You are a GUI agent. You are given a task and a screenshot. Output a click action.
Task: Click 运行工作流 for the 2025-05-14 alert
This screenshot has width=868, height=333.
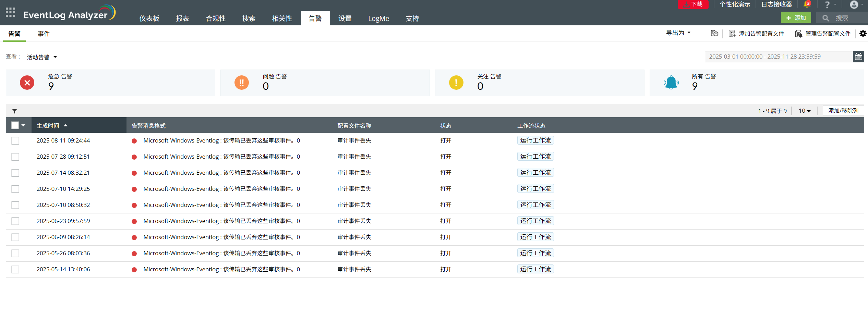(x=535, y=269)
